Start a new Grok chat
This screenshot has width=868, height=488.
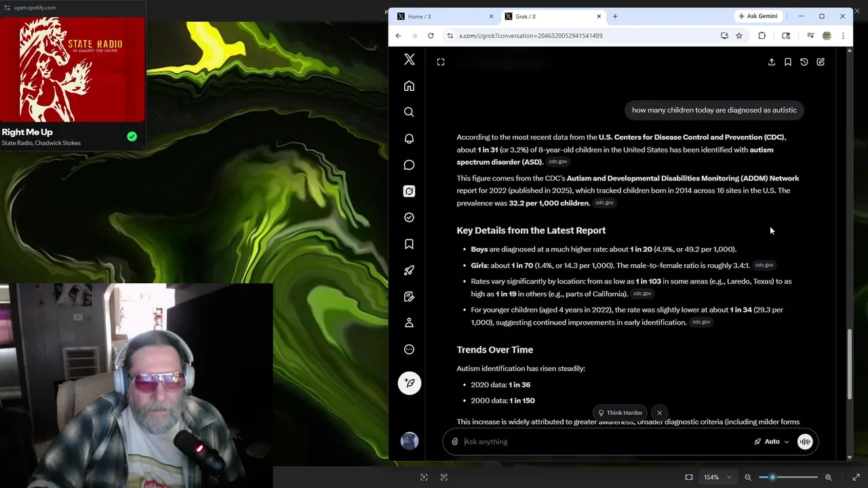tap(821, 62)
